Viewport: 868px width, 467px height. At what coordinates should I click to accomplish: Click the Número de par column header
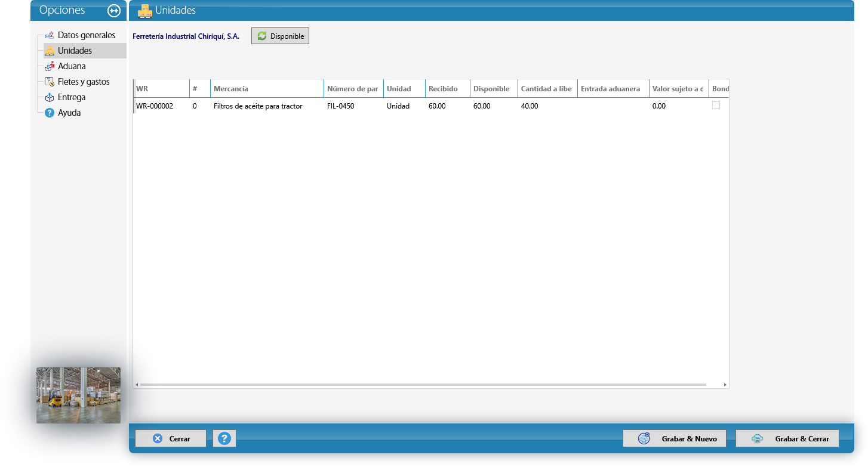coord(354,89)
